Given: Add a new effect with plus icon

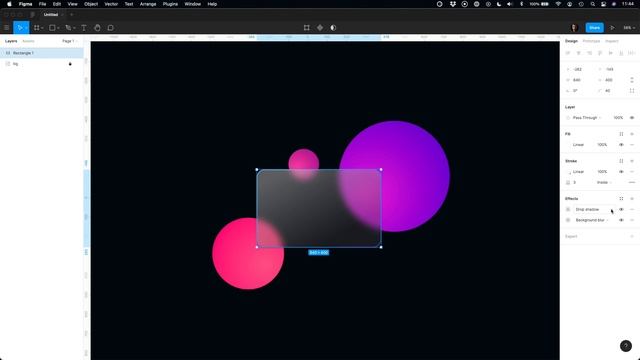Looking at the screenshot, I should click(632, 198).
